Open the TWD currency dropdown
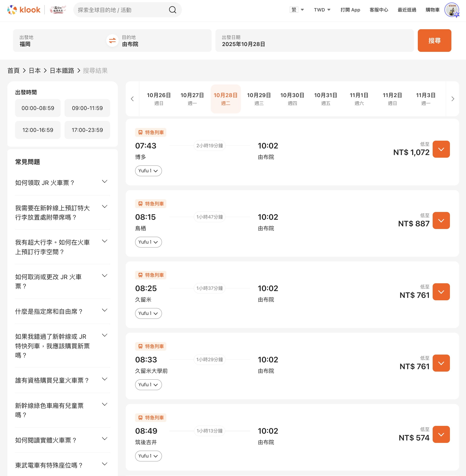 (x=322, y=10)
